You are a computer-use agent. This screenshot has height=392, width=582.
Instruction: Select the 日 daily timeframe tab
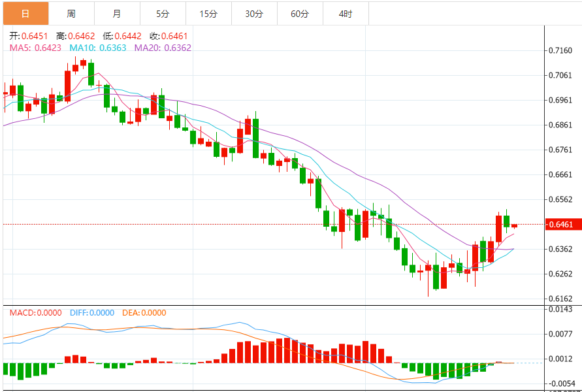click(25, 14)
